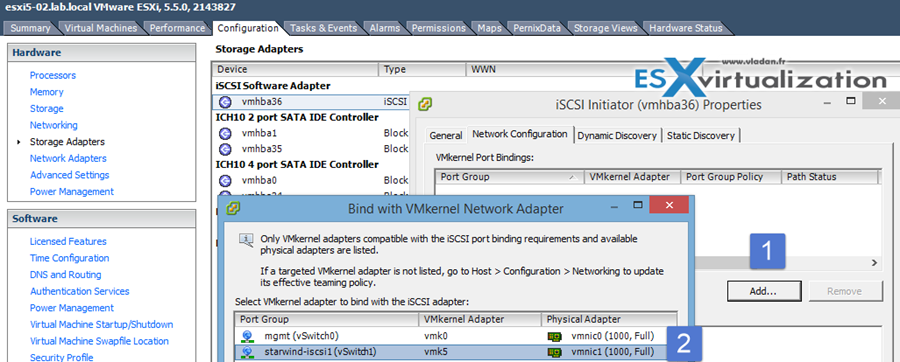
Task: Open the DNS and Routing link
Action: click(x=65, y=275)
